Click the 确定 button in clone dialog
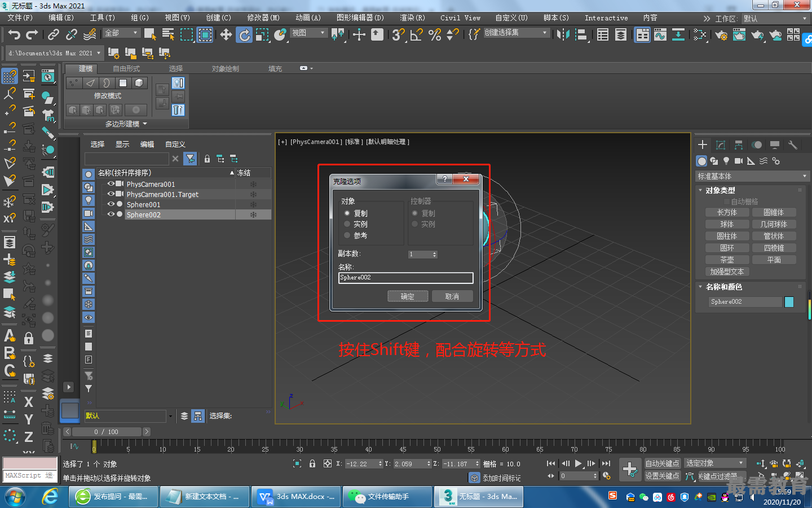 pos(408,296)
